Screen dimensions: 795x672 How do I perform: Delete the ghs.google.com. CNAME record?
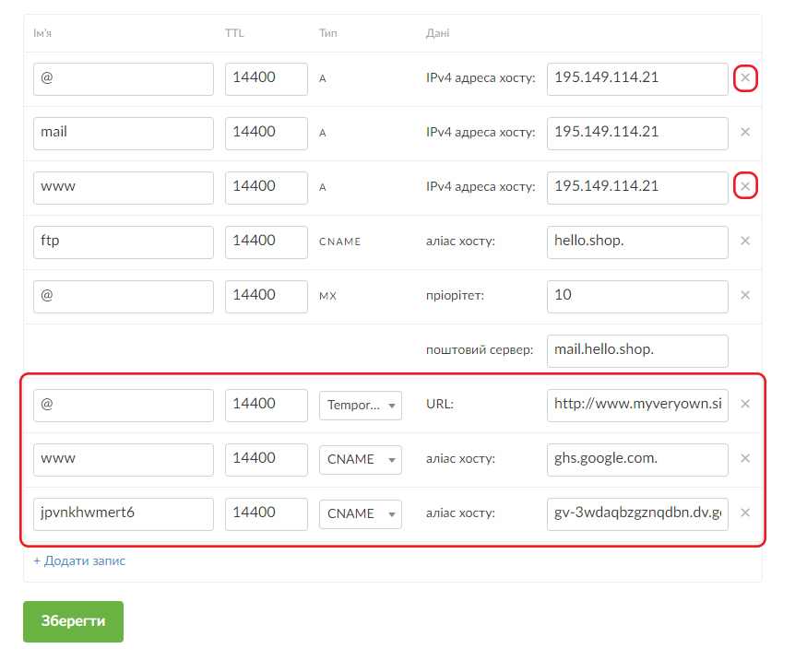tap(745, 458)
